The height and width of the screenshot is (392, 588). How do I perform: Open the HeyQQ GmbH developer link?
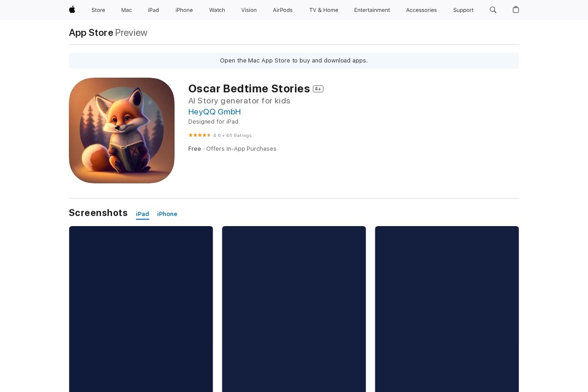point(215,112)
